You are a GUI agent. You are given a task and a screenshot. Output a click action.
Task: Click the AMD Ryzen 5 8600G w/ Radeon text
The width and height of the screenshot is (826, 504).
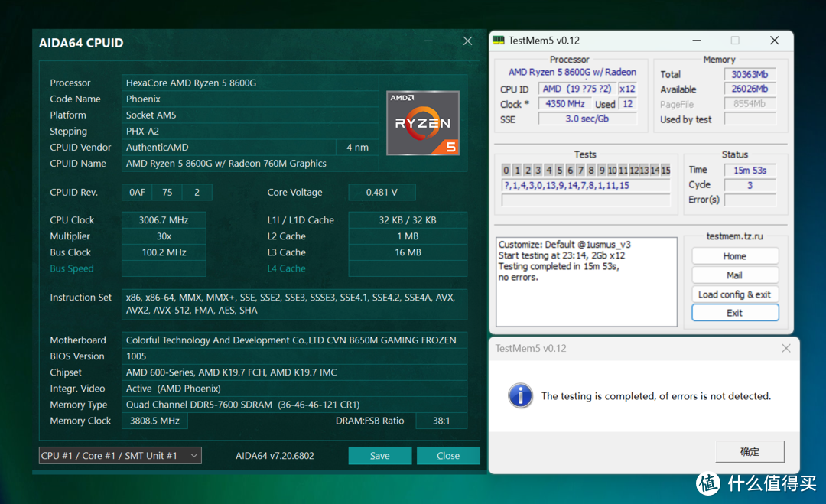572,72
